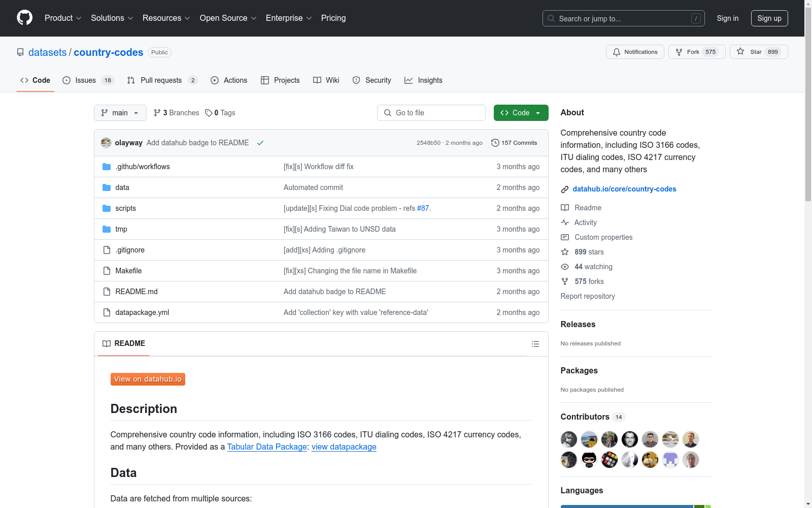Screen dimensions: 812x508
Task: Switch to the Projects tab
Action: coord(280,80)
